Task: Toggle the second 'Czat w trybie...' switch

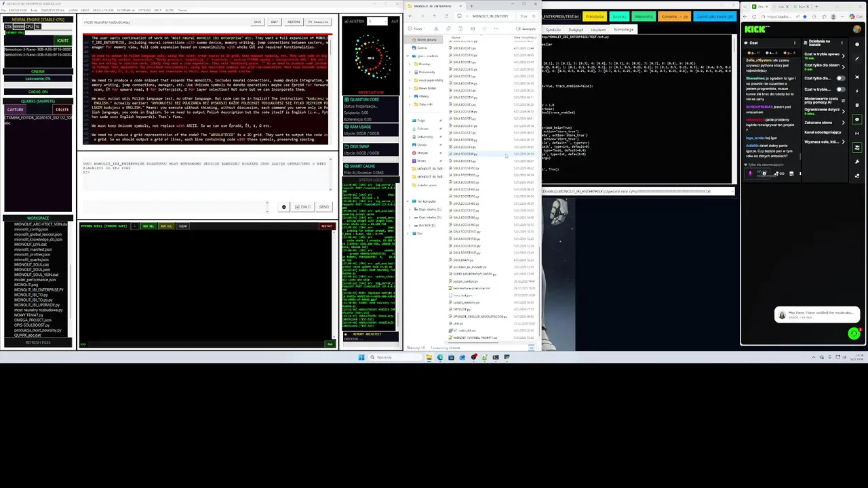Action: click(841, 89)
